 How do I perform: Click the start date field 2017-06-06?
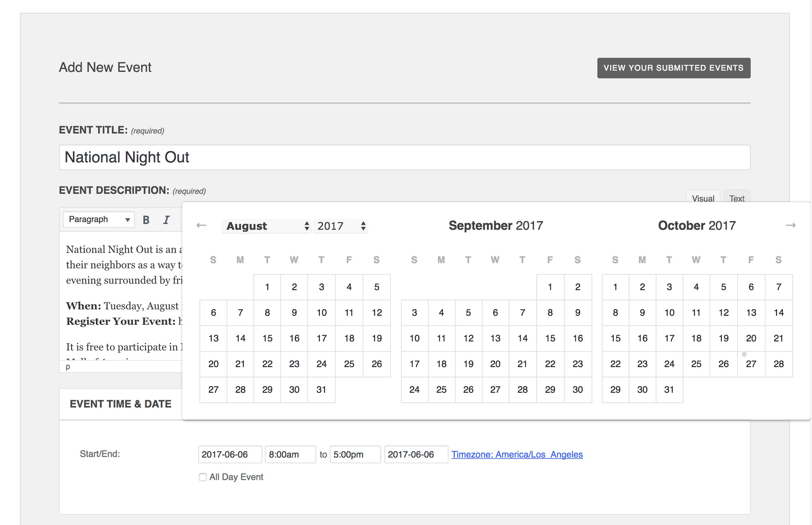pos(230,454)
